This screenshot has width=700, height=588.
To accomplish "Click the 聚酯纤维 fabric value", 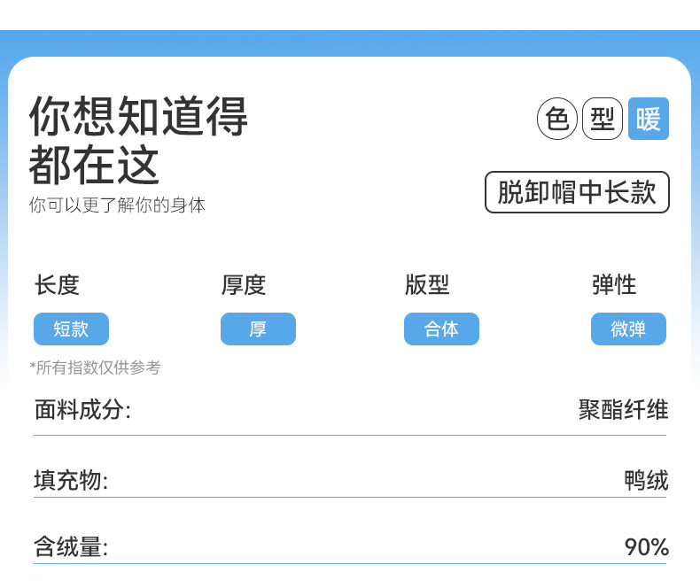I will pyautogui.click(x=623, y=410).
